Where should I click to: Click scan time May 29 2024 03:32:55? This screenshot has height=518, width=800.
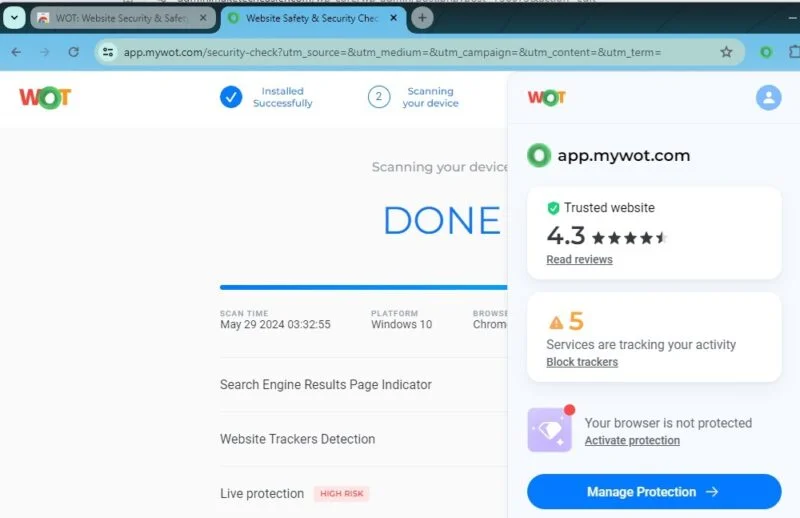coord(275,324)
